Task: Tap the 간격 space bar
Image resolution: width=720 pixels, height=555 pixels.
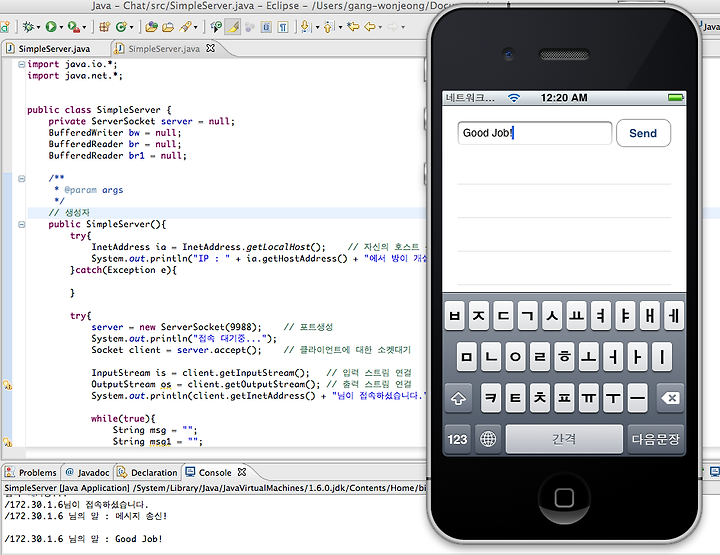Action: click(x=564, y=439)
